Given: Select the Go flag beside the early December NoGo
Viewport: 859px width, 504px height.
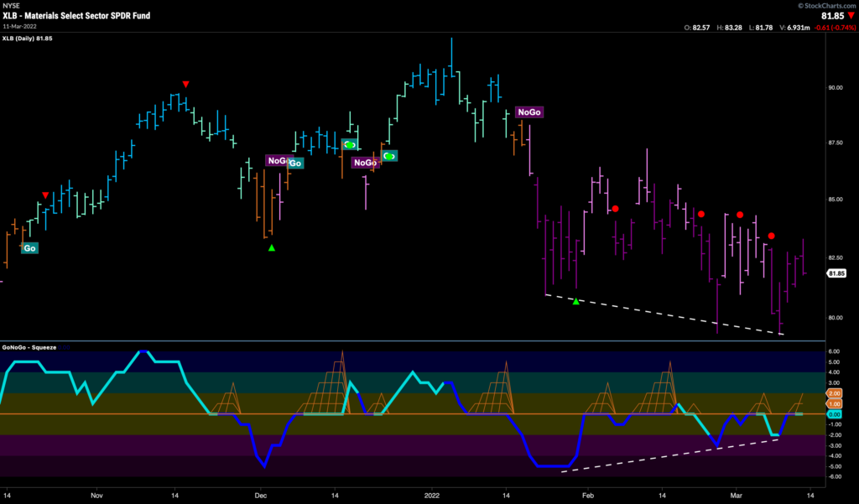Looking at the screenshot, I should [295, 164].
